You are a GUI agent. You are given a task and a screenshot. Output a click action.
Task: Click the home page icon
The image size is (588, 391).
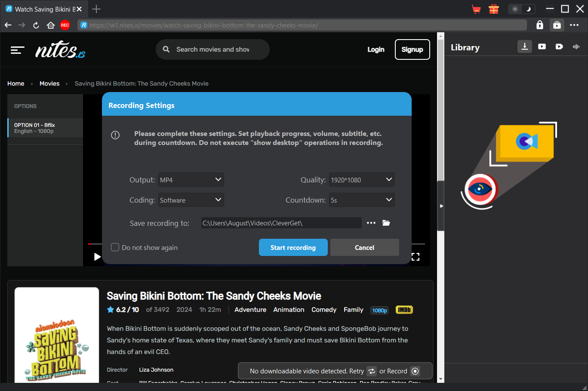coord(51,25)
